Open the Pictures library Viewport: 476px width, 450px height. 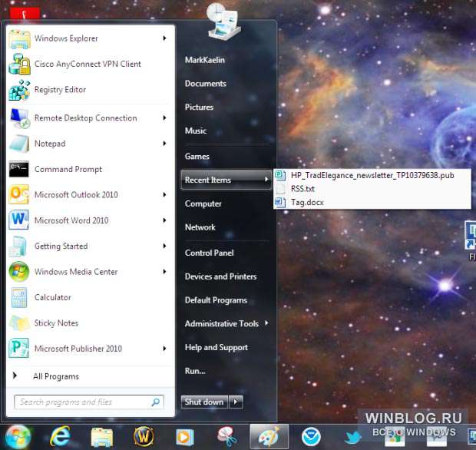point(199,108)
